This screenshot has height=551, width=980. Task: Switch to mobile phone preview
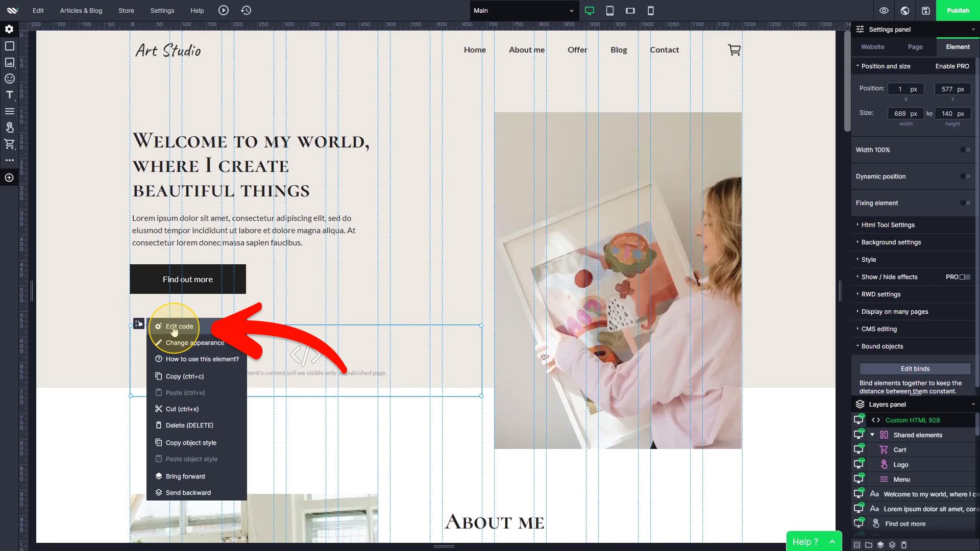[x=650, y=10]
